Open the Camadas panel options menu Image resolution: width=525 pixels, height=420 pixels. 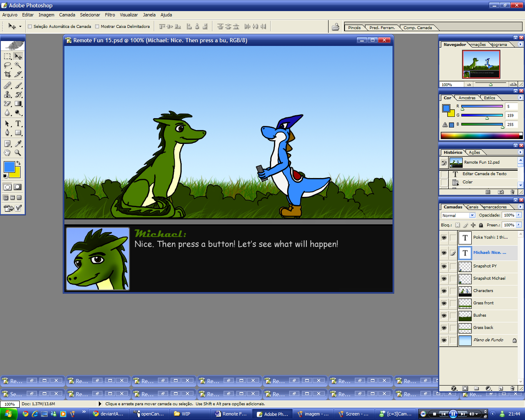520,207
